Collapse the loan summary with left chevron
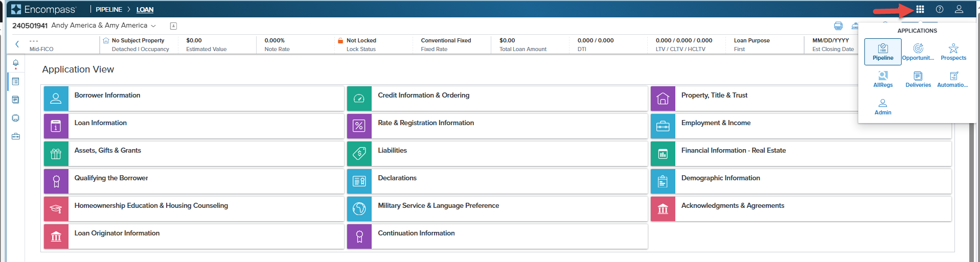 (x=17, y=44)
